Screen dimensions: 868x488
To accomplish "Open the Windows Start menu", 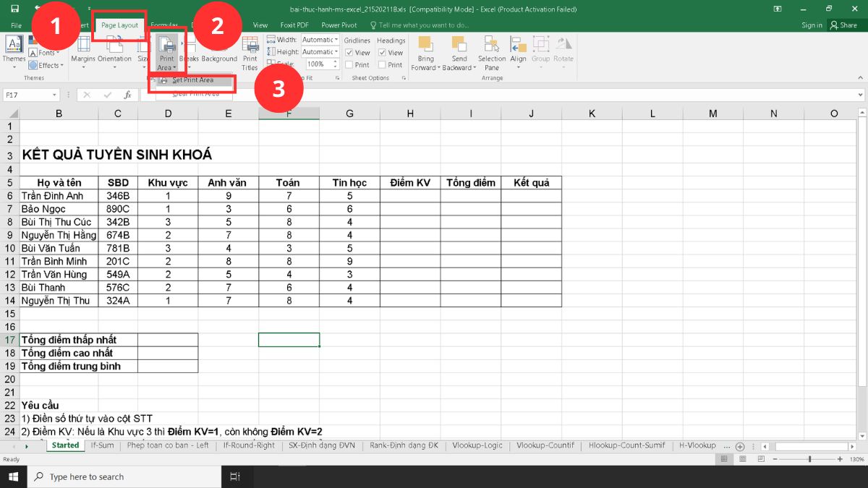I will pos(14,476).
